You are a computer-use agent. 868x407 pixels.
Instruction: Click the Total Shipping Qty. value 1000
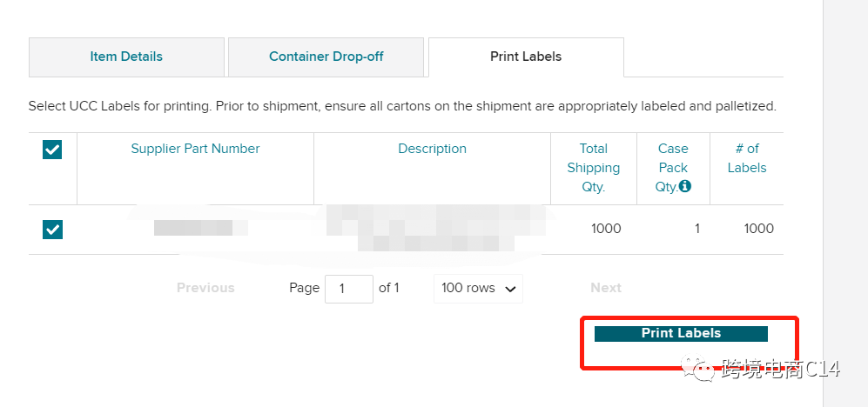point(606,229)
